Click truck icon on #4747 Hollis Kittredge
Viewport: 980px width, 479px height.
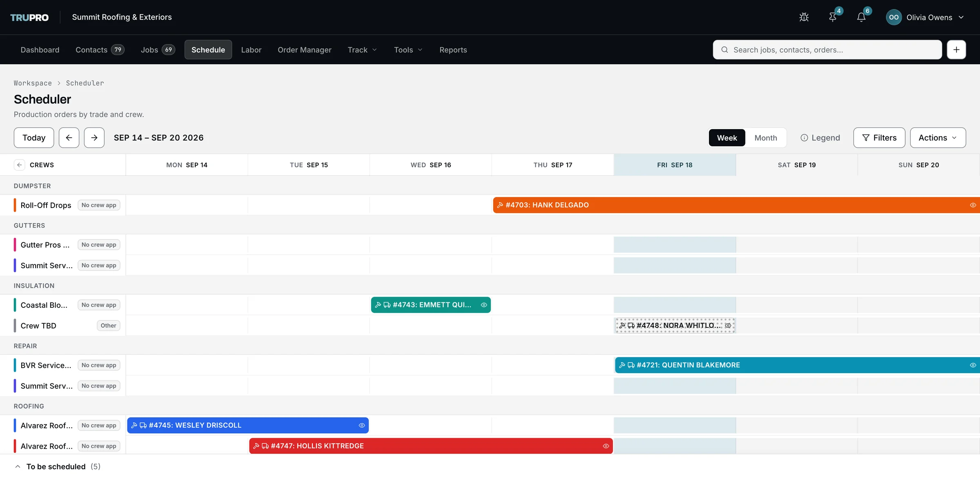(265, 446)
